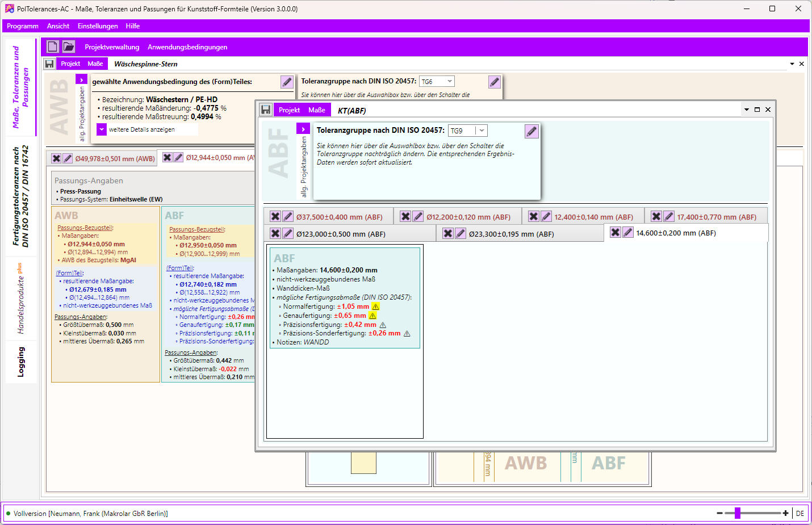Open the project folder icon
This screenshot has width=812, height=525.
pos(69,47)
